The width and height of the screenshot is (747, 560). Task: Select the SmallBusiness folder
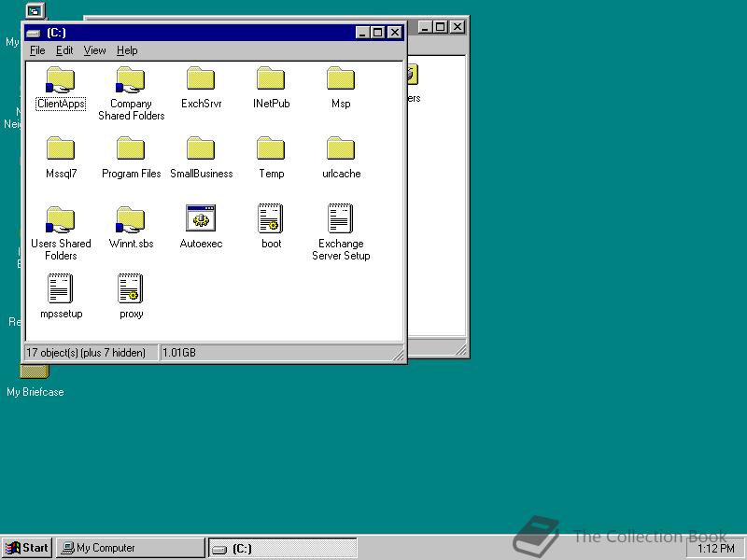200,149
